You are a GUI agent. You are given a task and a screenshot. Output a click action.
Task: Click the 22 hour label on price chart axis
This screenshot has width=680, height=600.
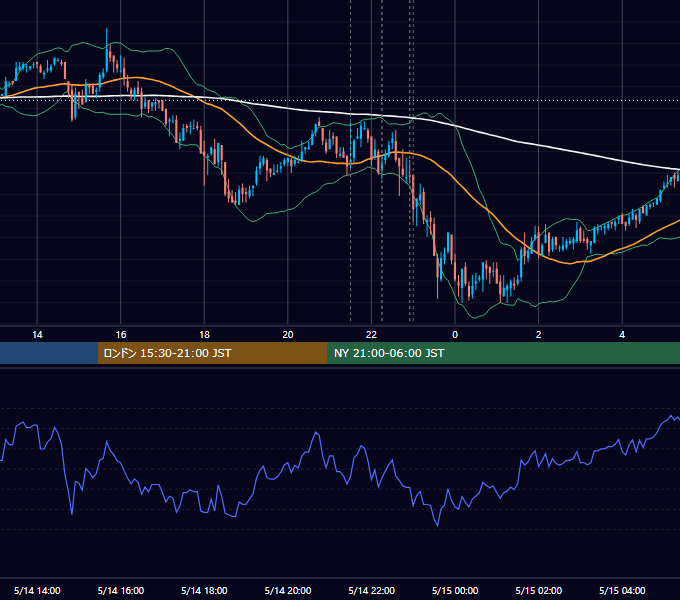click(x=372, y=335)
